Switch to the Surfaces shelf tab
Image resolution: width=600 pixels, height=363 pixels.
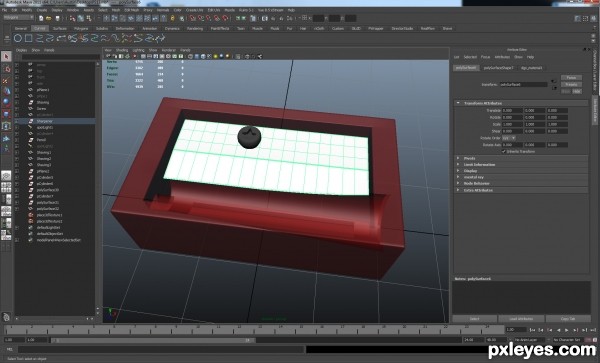pyautogui.click(x=60, y=29)
